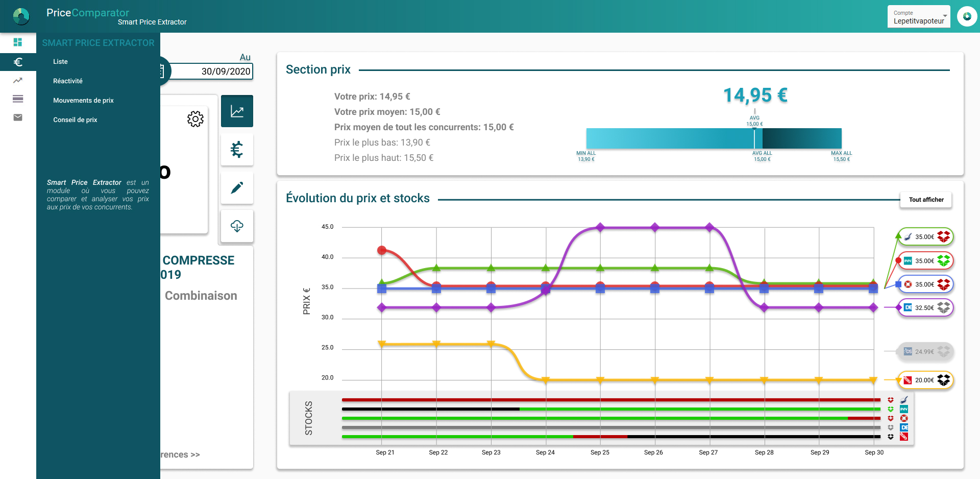Viewport: 980px width, 479px height.
Task: Click the "Prix le plus haut: 15,50 €" text
Action: tap(384, 158)
